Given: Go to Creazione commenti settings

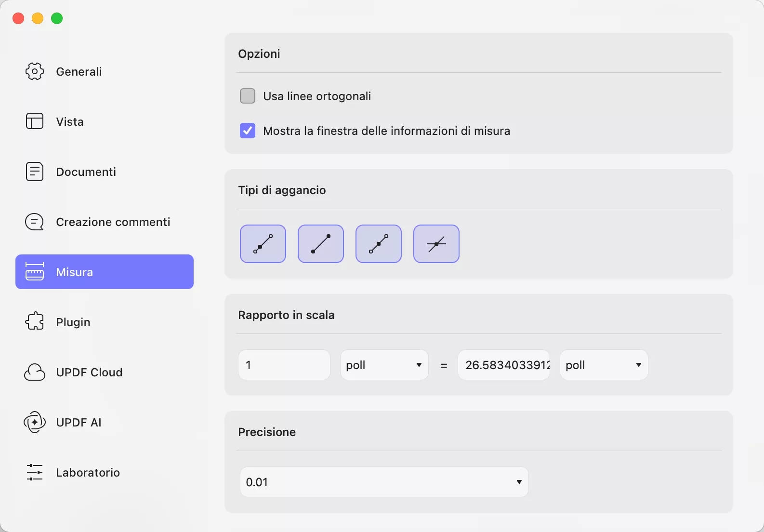Looking at the screenshot, I should [x=113, y=222].
